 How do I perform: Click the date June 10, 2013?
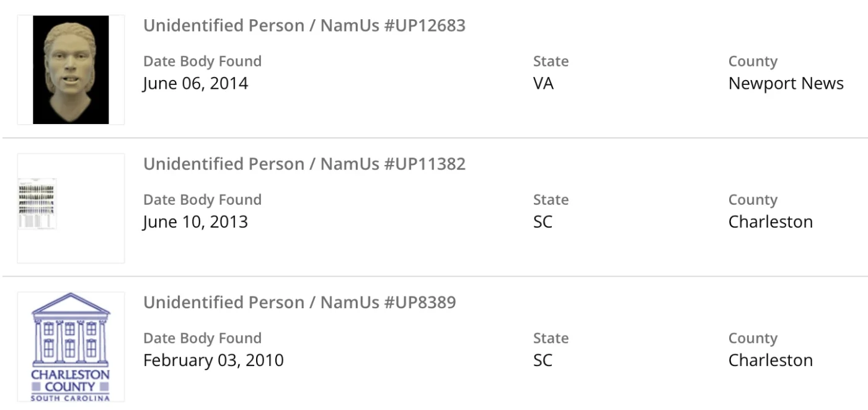point(195,221)
